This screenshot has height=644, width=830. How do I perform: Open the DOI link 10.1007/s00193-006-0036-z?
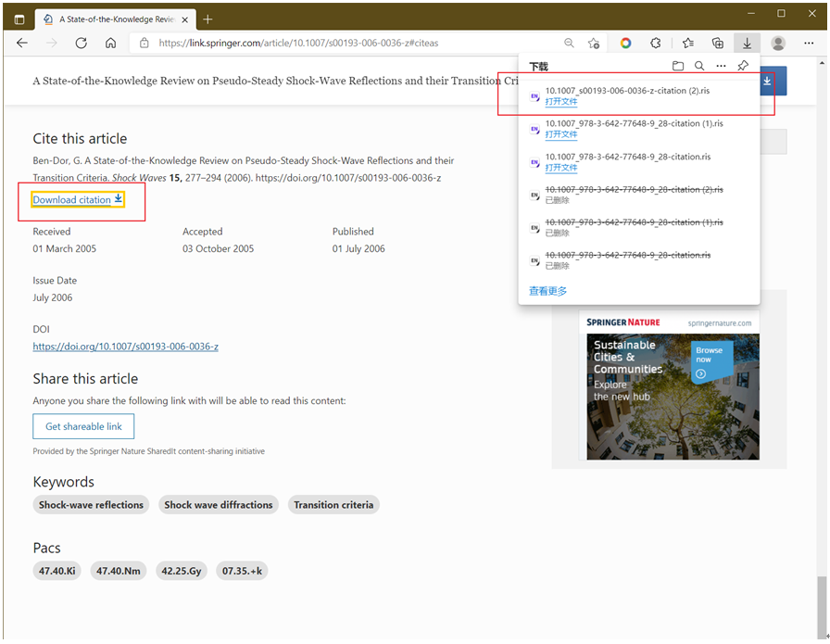(125, 347)
